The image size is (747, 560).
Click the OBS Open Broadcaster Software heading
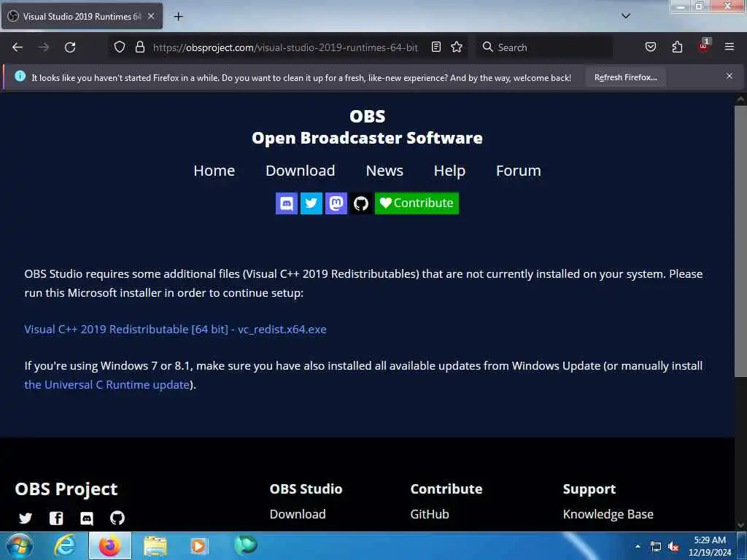pos(368,127)
